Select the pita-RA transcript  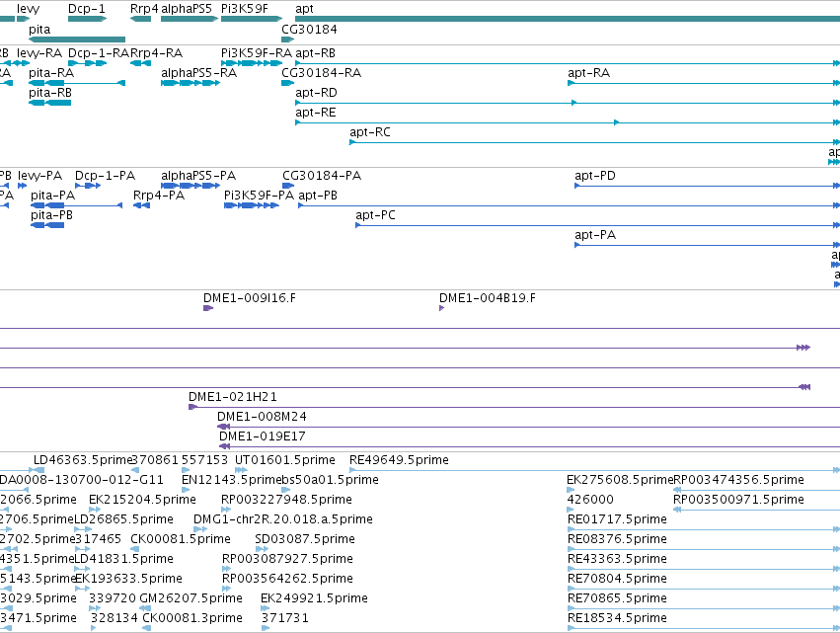coord(77,83)
